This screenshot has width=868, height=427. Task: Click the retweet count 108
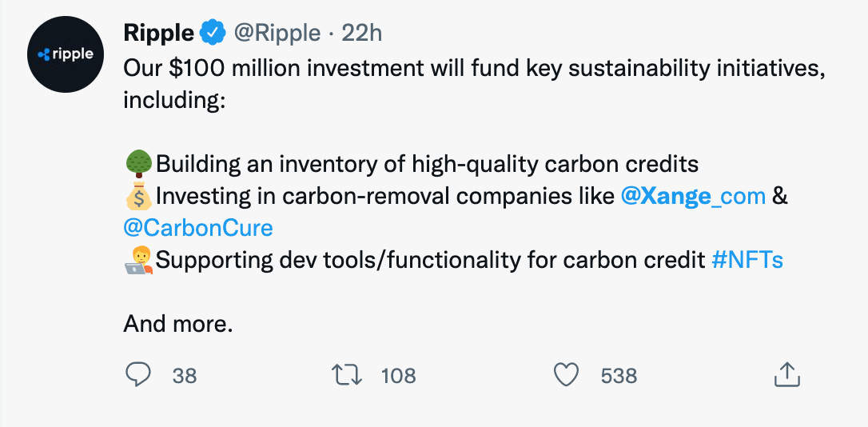tap(398, 375)
